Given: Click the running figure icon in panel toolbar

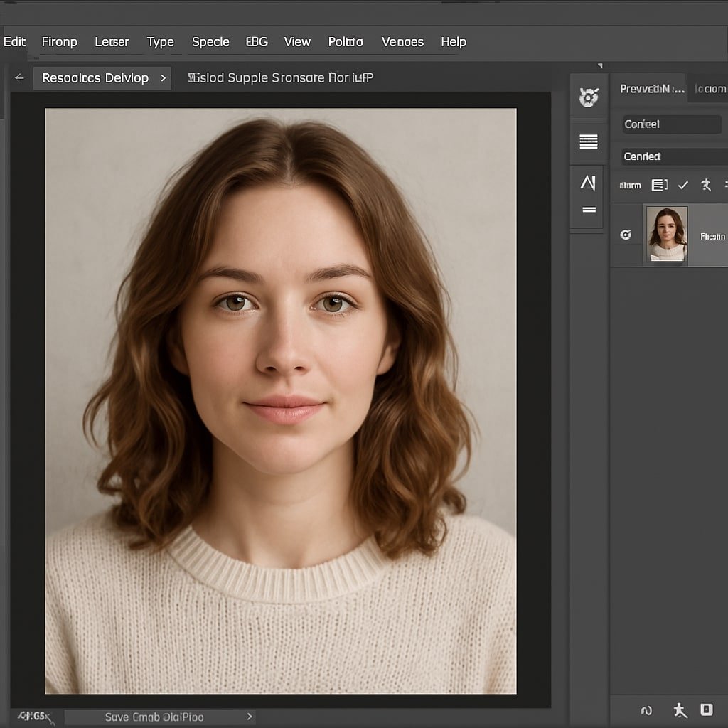Looking at the screenshot, I should (x=706, y=185).
